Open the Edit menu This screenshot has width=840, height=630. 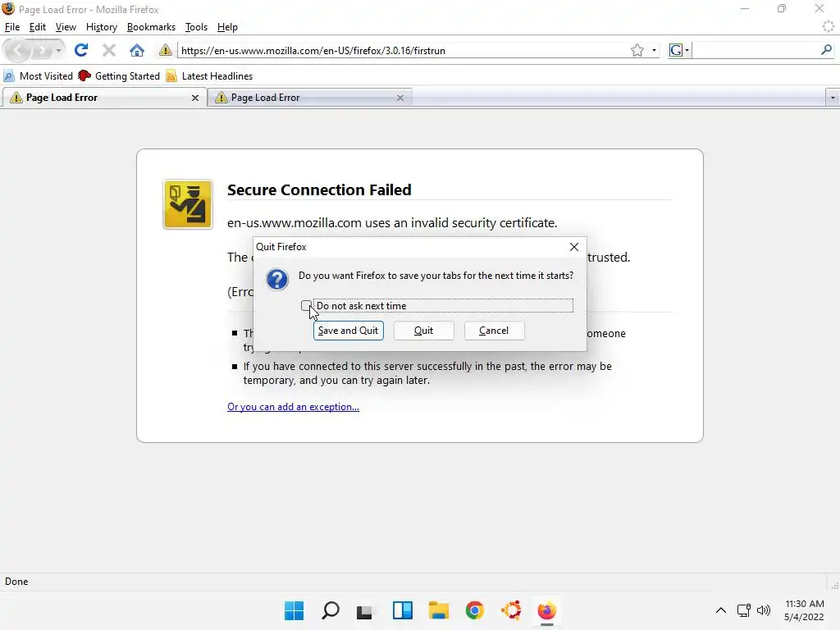tap(38, 27)
